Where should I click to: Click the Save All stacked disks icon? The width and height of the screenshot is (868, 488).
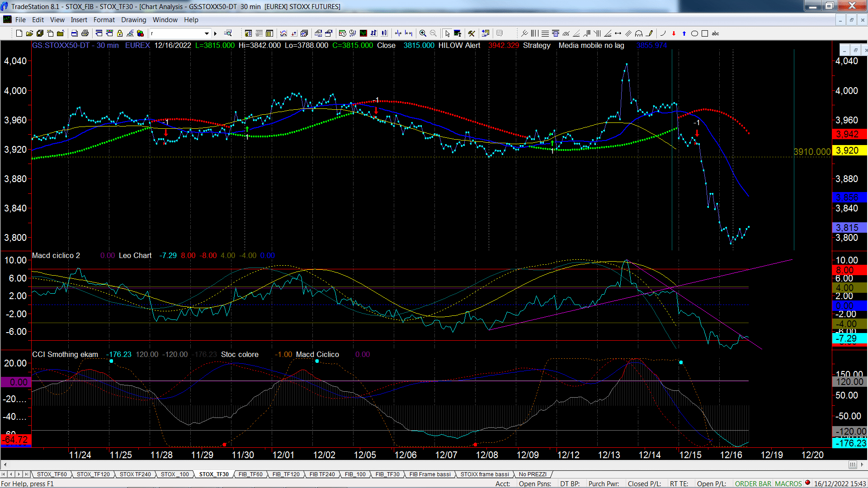pos(40,33)
